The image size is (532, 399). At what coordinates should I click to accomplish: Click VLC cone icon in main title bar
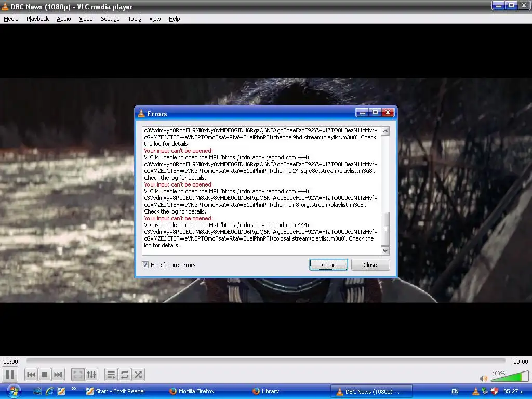5,6
